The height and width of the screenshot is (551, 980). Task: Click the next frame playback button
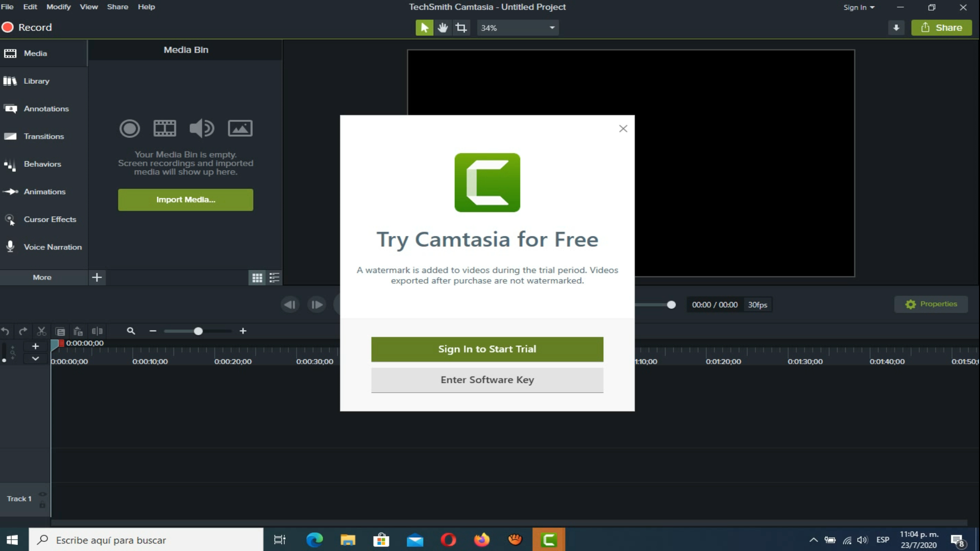click(x=316, y=305)
